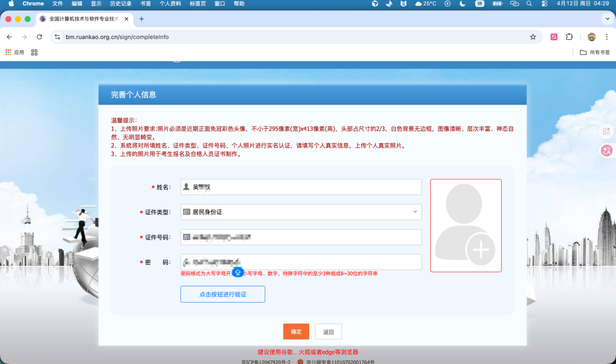The image size is (616, 364).
Task: Open the 书签 menu in the menu bar
Action: (x=146, y=4)
